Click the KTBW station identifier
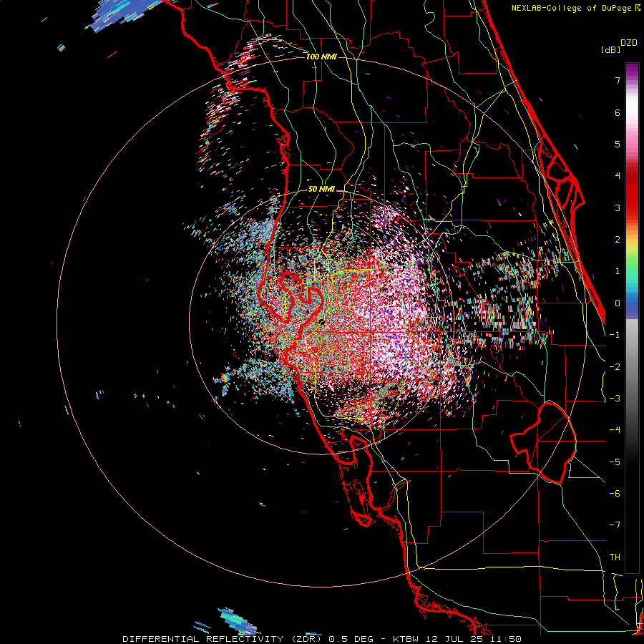Image resolution: width=644 pixels, height=644 pixels. (x=406, y=639)
